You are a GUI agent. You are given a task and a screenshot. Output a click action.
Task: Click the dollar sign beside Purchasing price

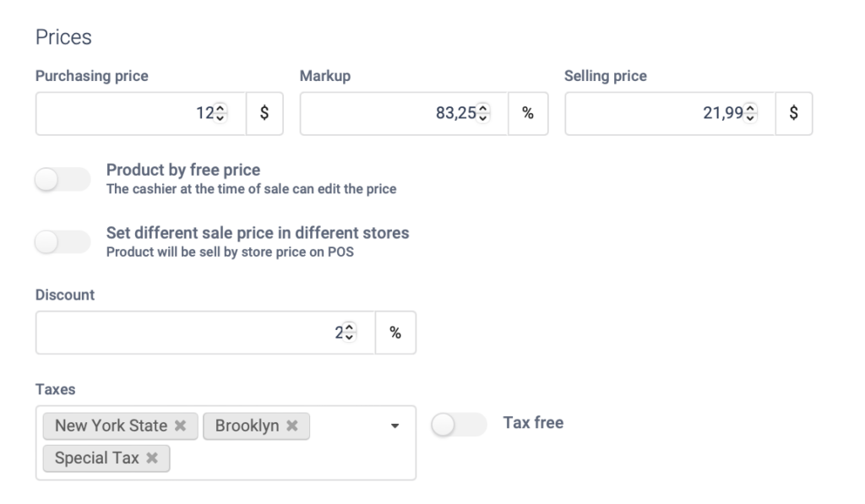coord(264,113)
